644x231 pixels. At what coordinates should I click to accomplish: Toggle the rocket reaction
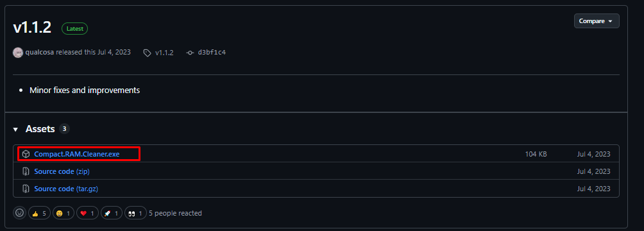pos(112,213)
